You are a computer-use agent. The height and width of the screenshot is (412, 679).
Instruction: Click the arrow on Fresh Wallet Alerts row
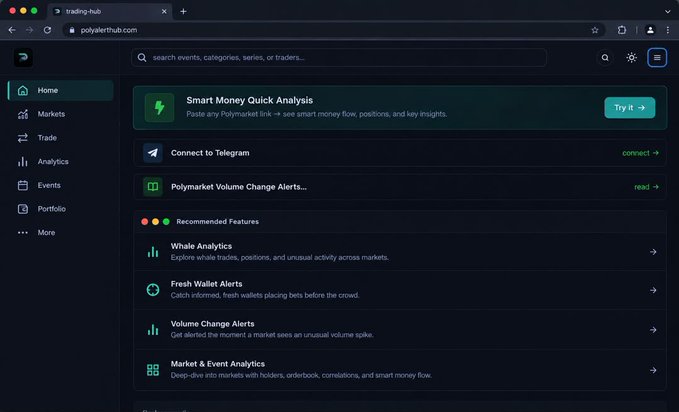coord(653,290)
